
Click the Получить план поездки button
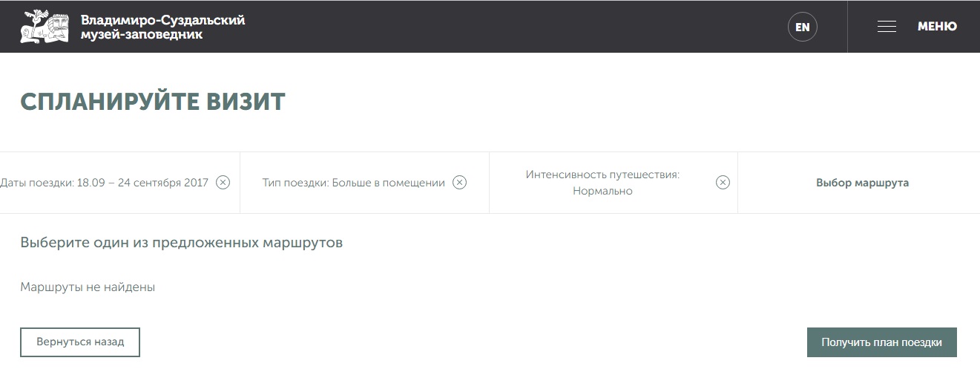881,342
